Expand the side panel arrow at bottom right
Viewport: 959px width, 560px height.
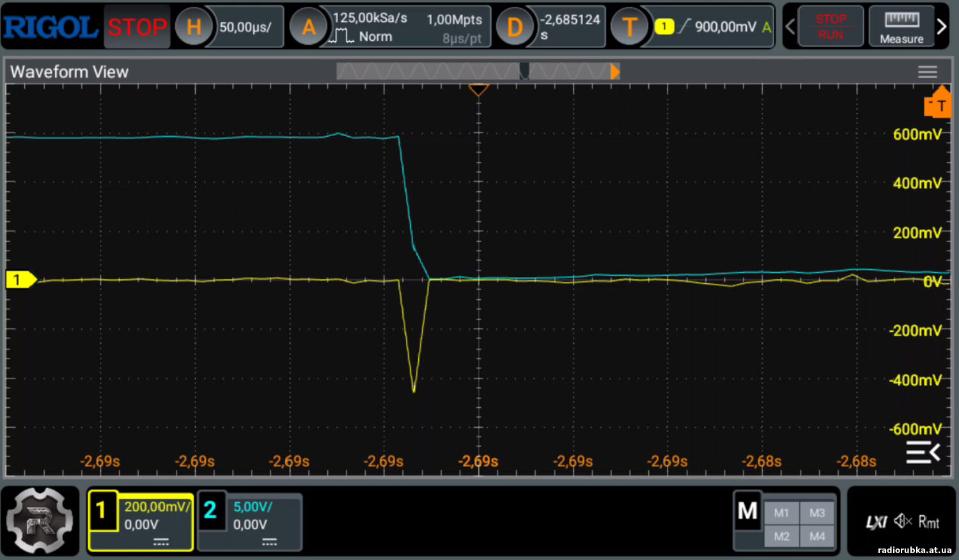pyautogui.click(x=923, y=452)
